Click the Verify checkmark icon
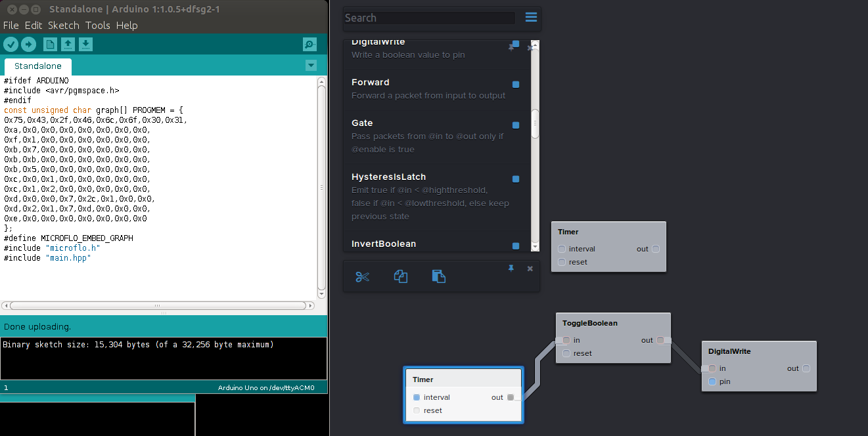This screenshot has width=868, height=436. tap(11, 44)
